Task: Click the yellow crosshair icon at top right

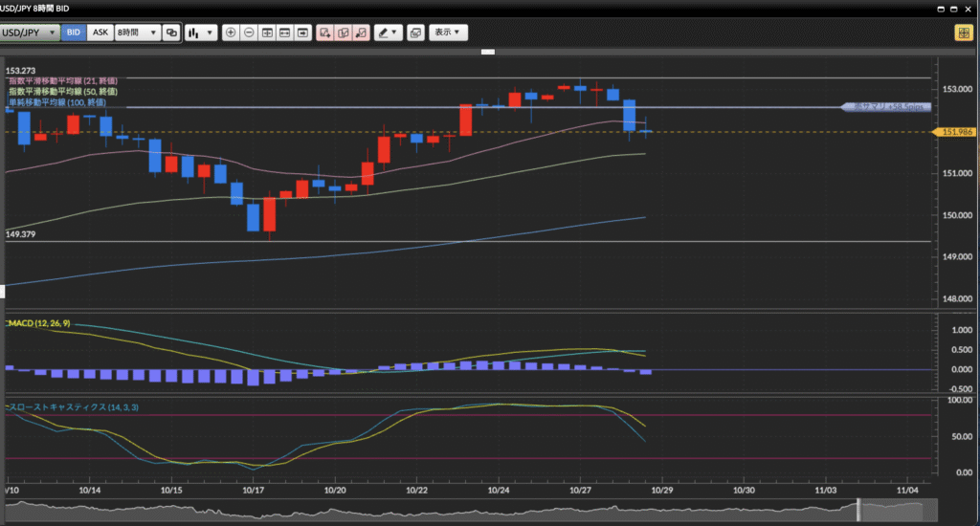Action: click(x=962, y=33)
